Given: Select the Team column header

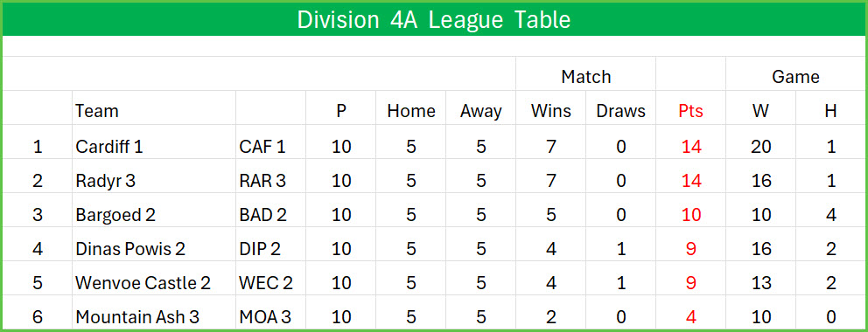Looking at the screenshot, I should coord(97,111).
